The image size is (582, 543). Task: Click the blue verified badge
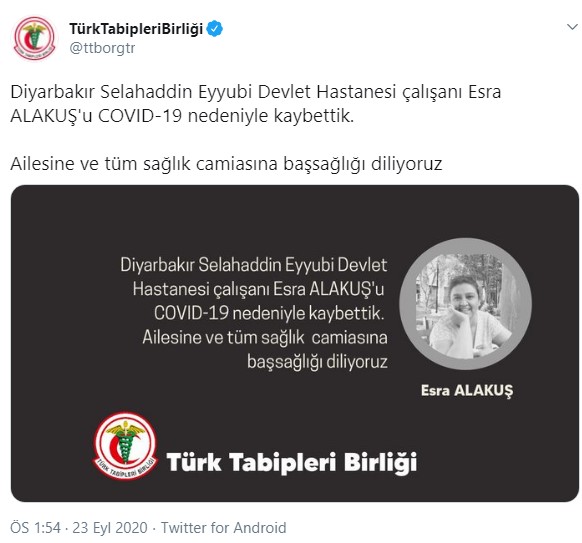pyautogui.click(x=215, y=29)
